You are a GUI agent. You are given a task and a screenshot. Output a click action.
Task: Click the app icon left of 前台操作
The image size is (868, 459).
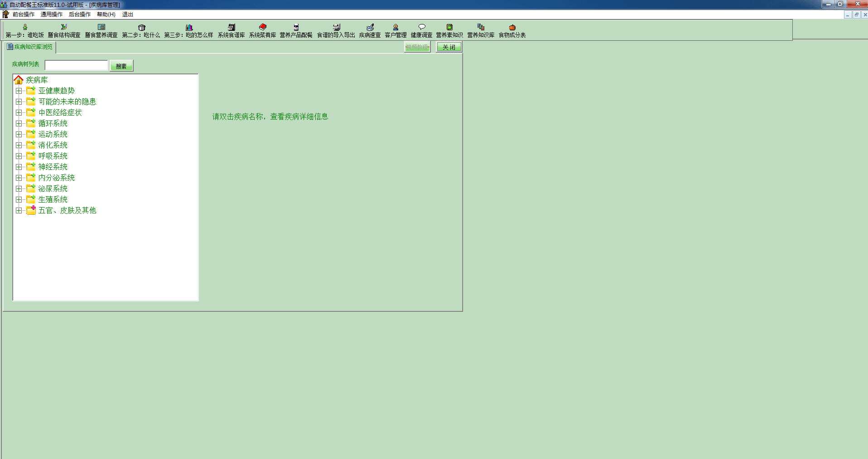(5, 14)
